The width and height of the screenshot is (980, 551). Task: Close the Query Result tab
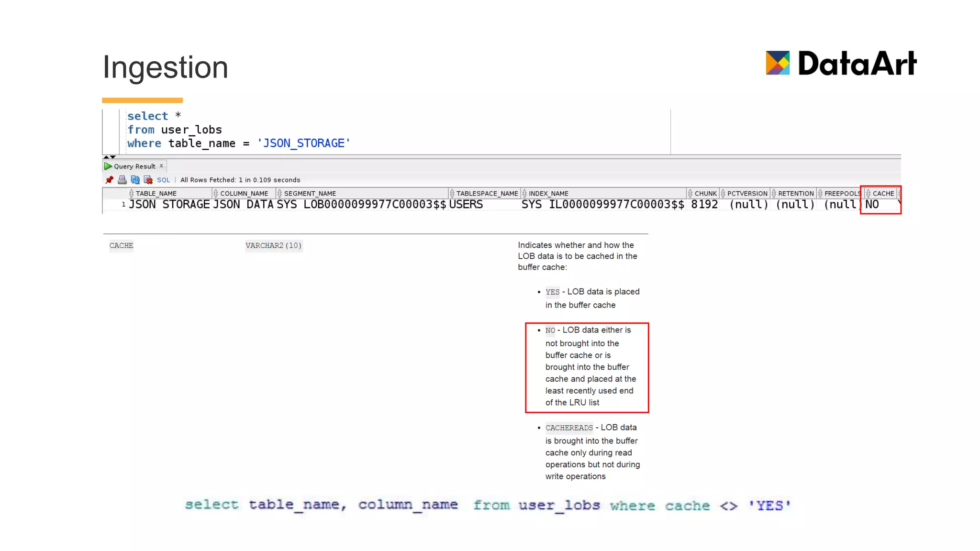pyautogui.click(x=161, y=166)
